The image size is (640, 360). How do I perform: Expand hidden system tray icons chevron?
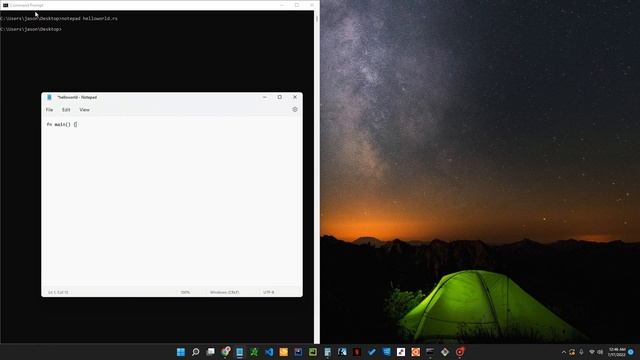click(x=564, y=352)
